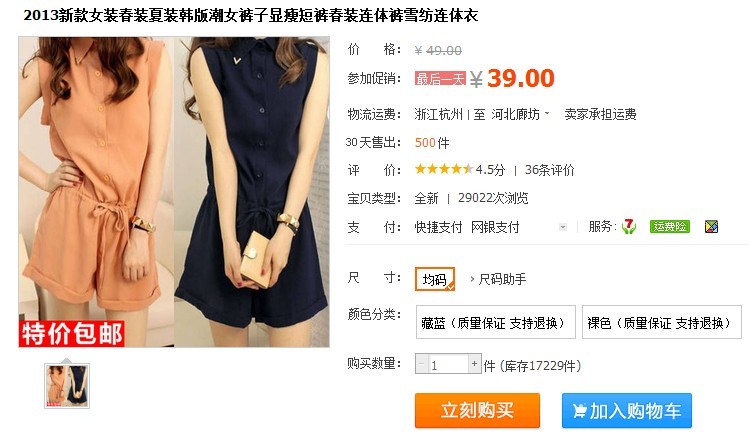This screenshot has height=433, width=749.
Task: Click the 立刻购买 buy now button
Action: [477, 411]
